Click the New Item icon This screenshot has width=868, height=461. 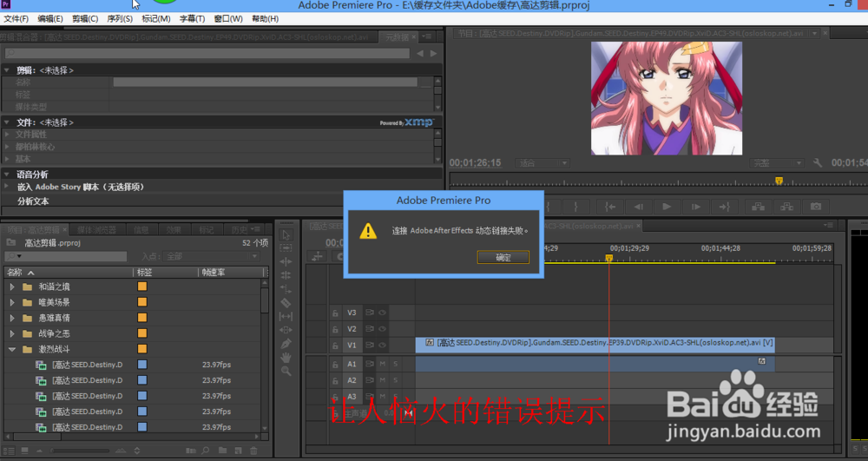pyautogui.click(x=238, y=451)
